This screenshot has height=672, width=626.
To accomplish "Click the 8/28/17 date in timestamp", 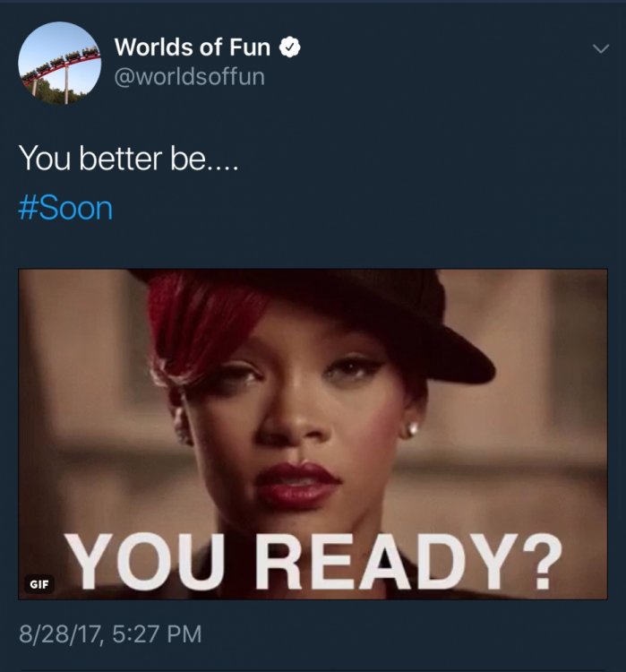I will (x=60, y=634).
